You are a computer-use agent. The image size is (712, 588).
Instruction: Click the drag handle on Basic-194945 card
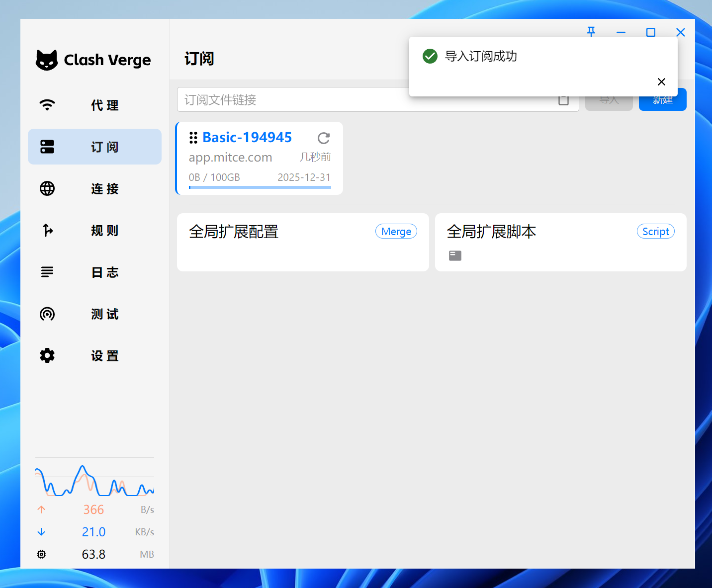pos(193,138)
